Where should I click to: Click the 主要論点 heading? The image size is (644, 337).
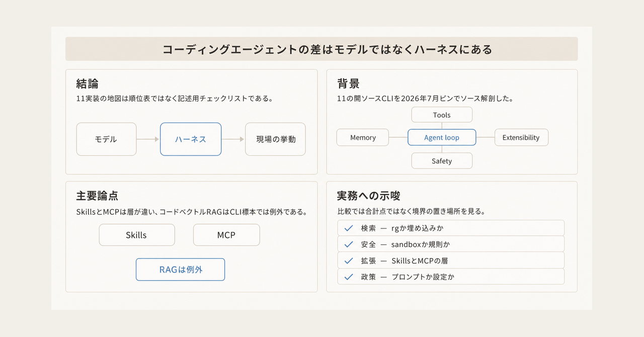97,196
